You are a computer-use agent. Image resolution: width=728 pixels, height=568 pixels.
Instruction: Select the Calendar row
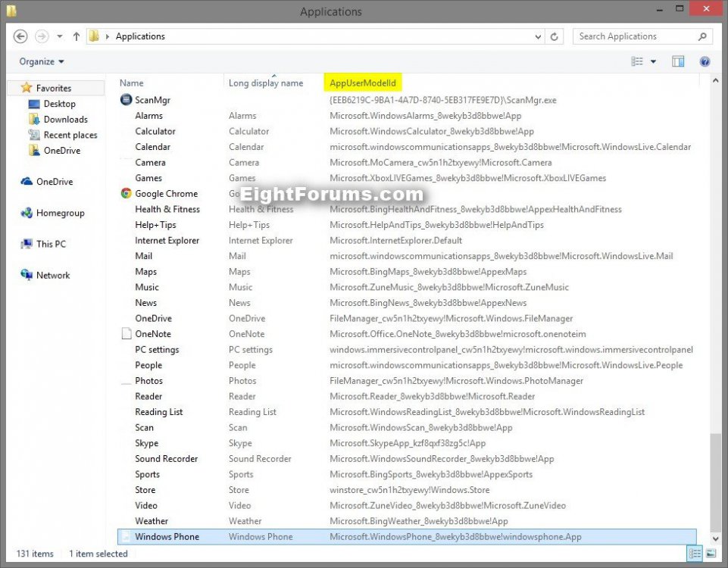tap(407, 147)
